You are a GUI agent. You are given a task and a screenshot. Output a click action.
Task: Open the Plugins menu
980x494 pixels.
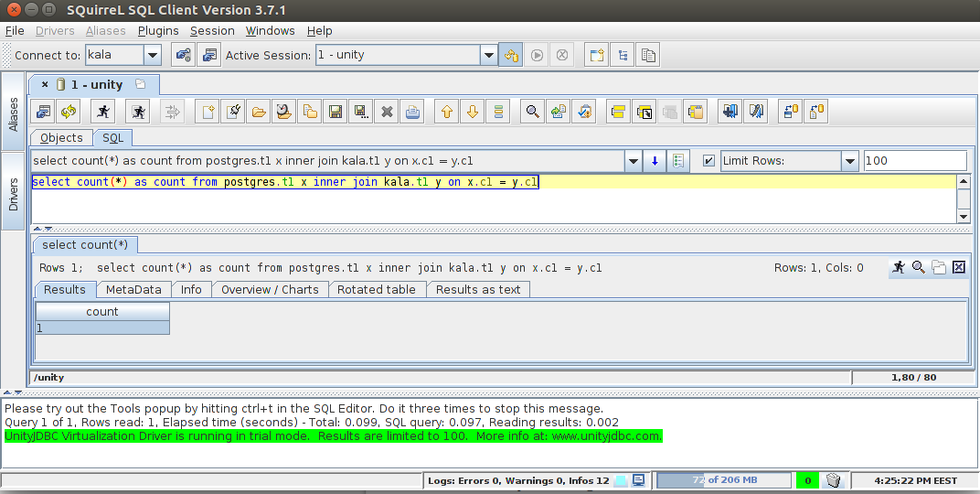click(158, 30)
